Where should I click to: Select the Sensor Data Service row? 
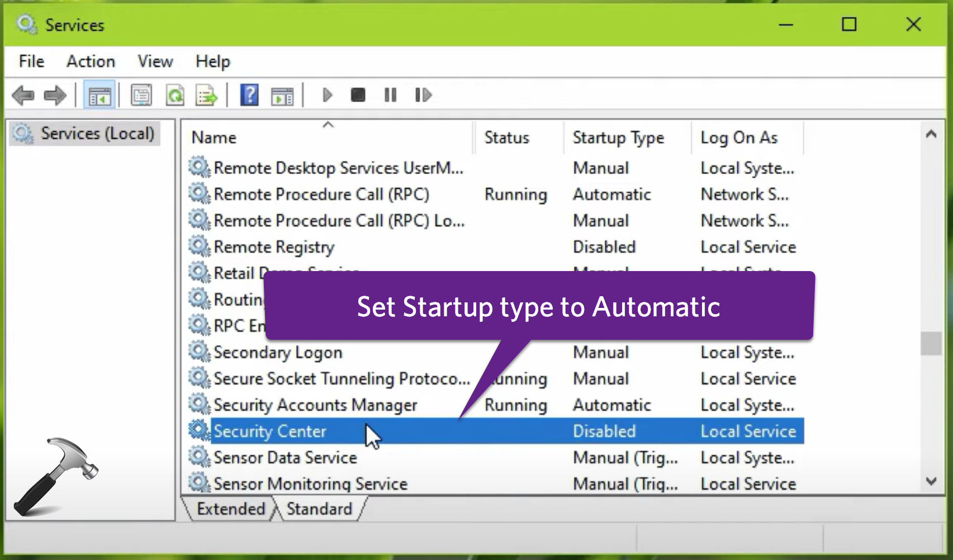[x=496, y=458]
